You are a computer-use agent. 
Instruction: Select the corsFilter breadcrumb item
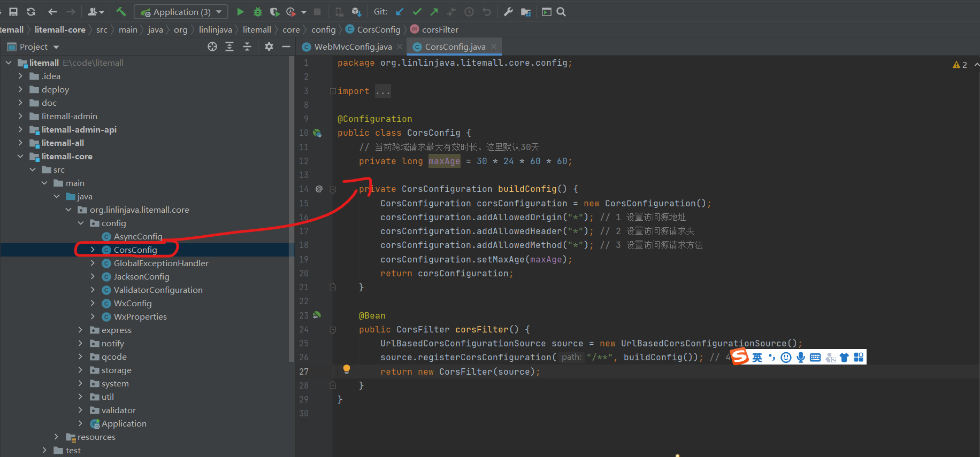[439, 30]
